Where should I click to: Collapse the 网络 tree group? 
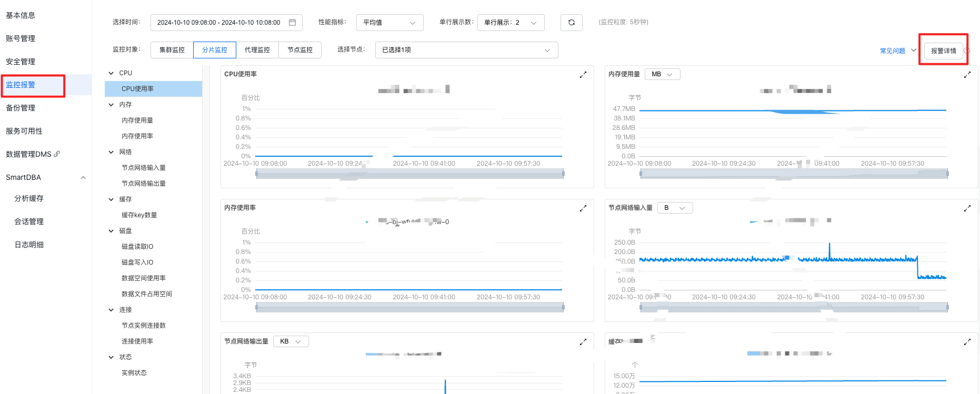click(x=111, y=152)
